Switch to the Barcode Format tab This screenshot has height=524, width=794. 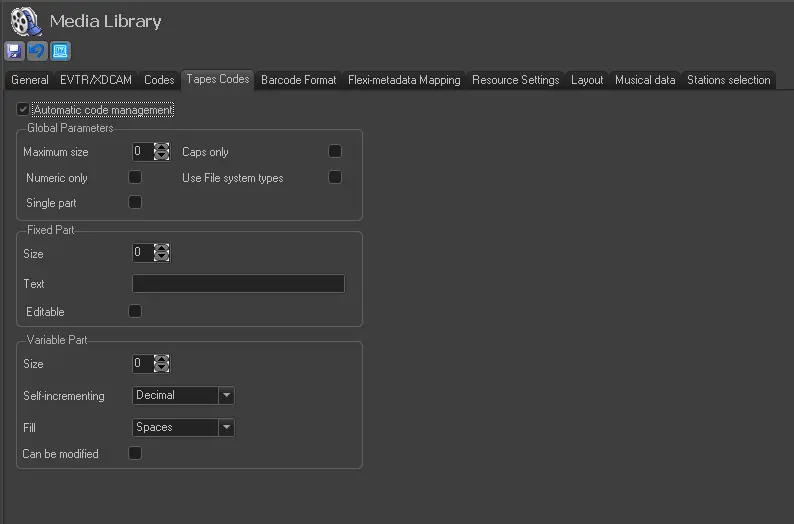point(298,80)
